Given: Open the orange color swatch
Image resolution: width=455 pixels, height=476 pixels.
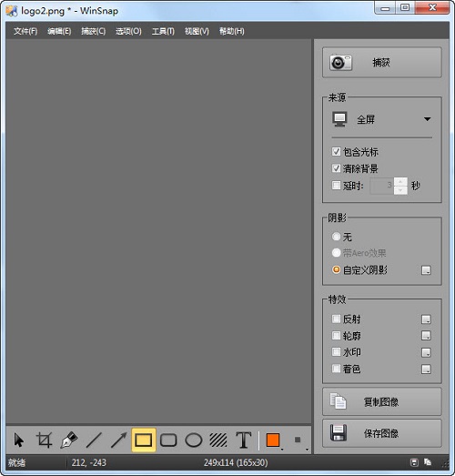Looking at the screenshot, I should 273,440.
